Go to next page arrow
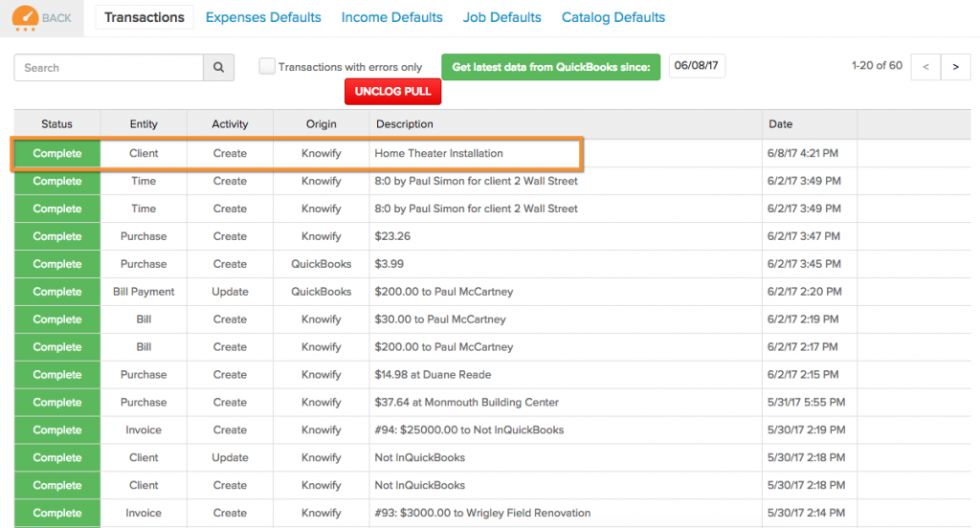 click(955, 66)
